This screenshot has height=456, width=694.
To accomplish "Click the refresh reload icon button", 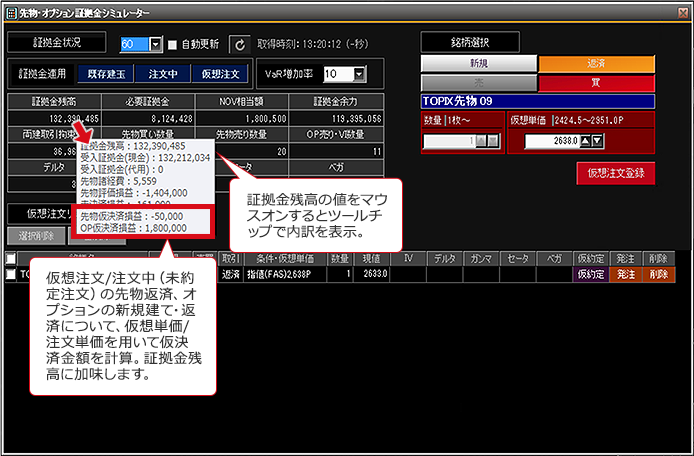I will click(239, 45).
